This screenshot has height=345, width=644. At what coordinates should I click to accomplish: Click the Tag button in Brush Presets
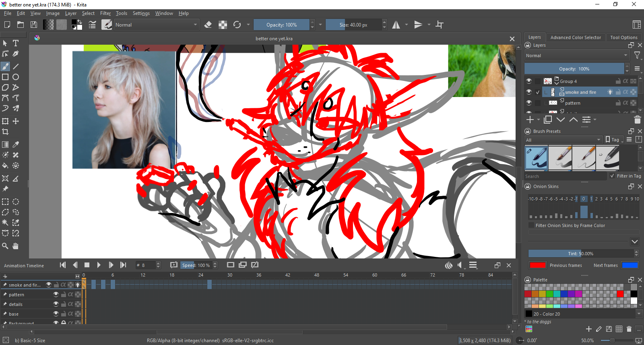click(x=613, y=140)
